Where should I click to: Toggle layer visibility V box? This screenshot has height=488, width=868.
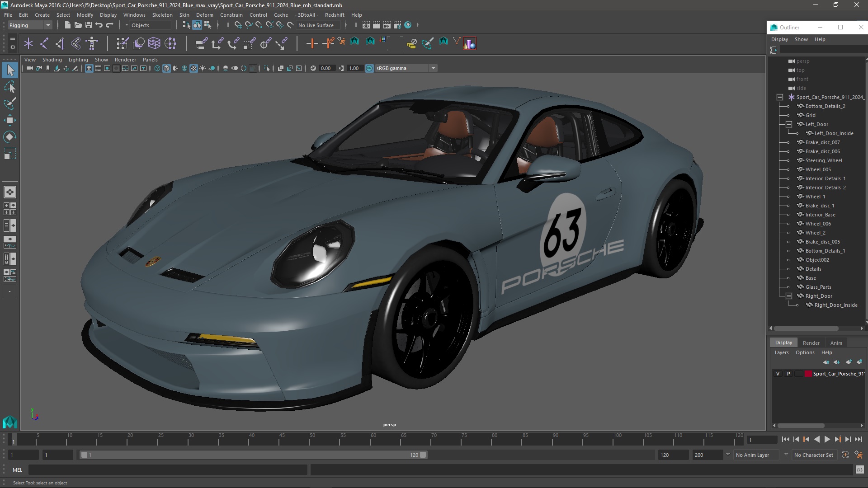point(778,374)
